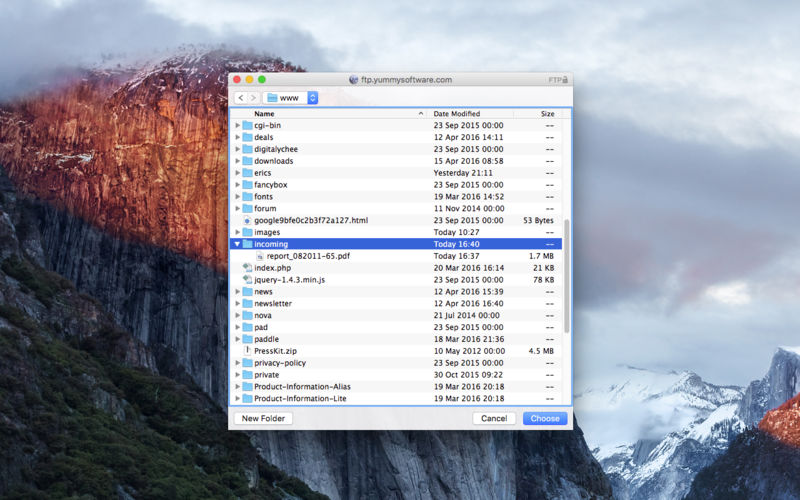Image resolution: width=800 pixels, height=500 pixels.
Task: Select the newsletter folder name
Action: click(x=273, y=304)
